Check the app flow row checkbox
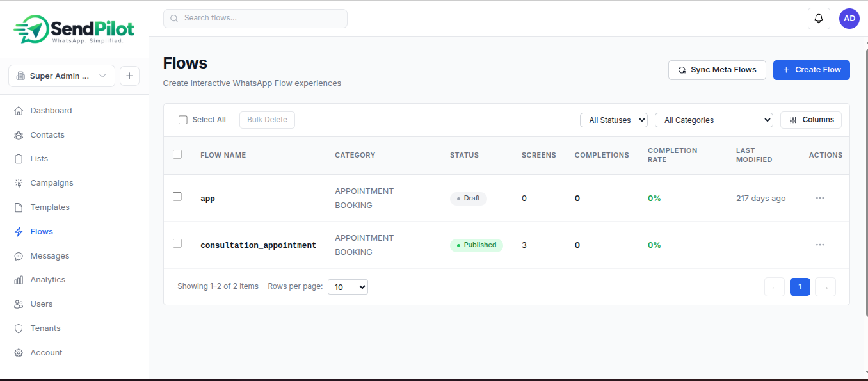 click(x=177, y=197)
